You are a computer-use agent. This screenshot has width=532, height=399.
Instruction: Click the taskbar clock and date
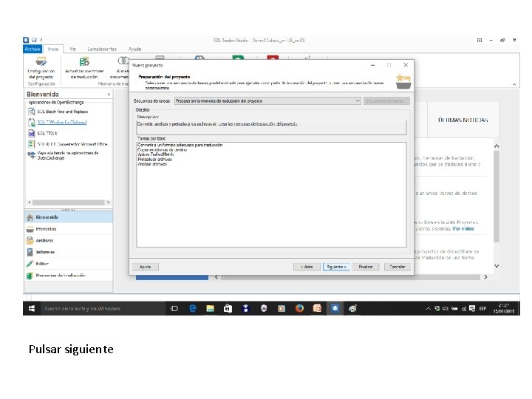click(503, 308)
